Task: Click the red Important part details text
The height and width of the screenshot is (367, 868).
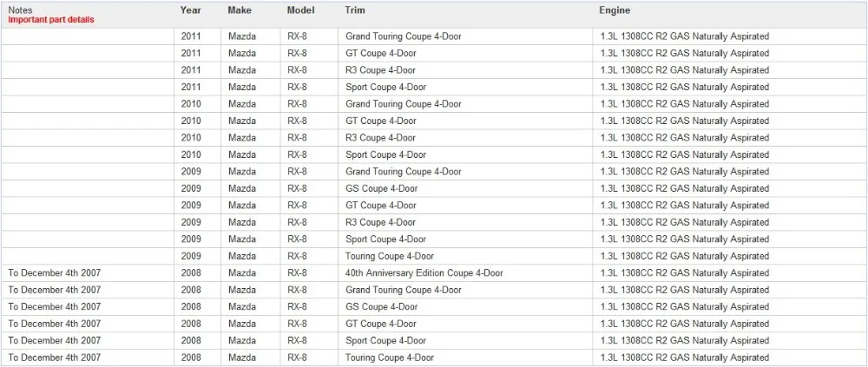Action: [x=51, y=19]
